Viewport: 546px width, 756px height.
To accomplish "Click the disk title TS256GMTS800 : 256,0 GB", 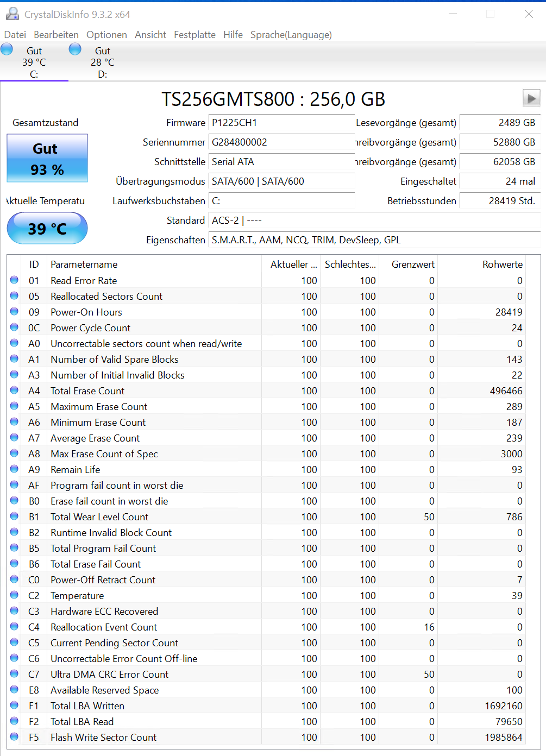I will click(273, 99).
